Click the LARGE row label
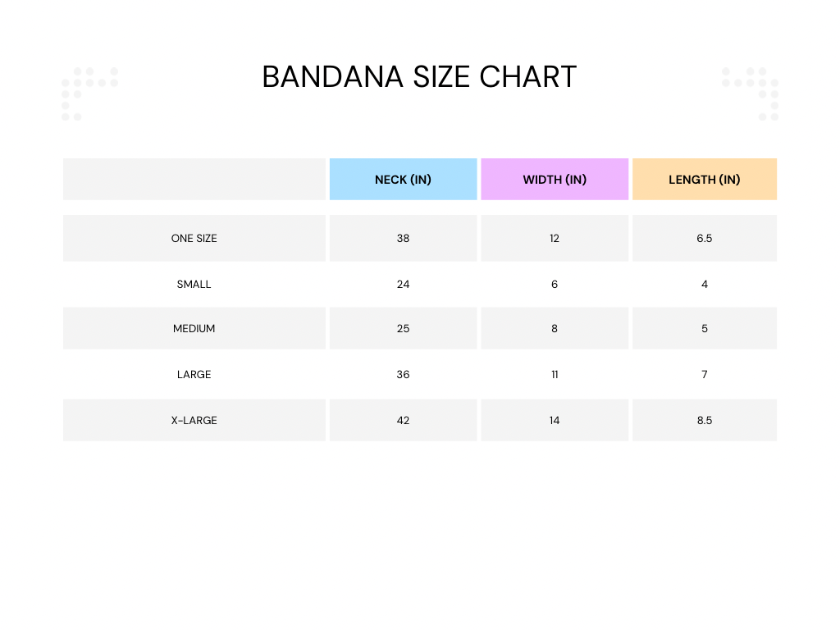This screenshot has width=840, height=630. pos(194,375)
